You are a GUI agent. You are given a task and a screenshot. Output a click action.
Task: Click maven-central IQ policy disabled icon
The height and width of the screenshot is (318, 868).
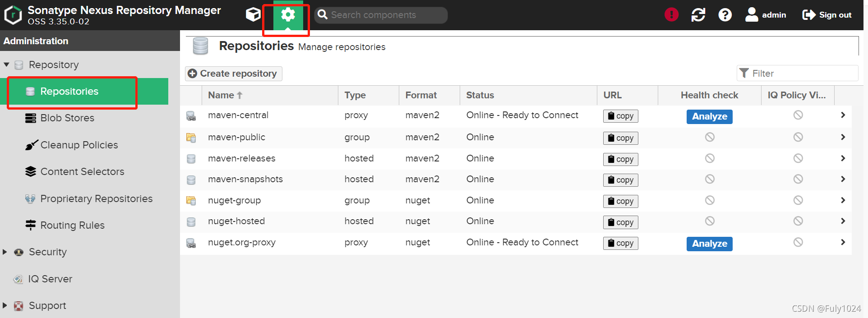(798, 115)
